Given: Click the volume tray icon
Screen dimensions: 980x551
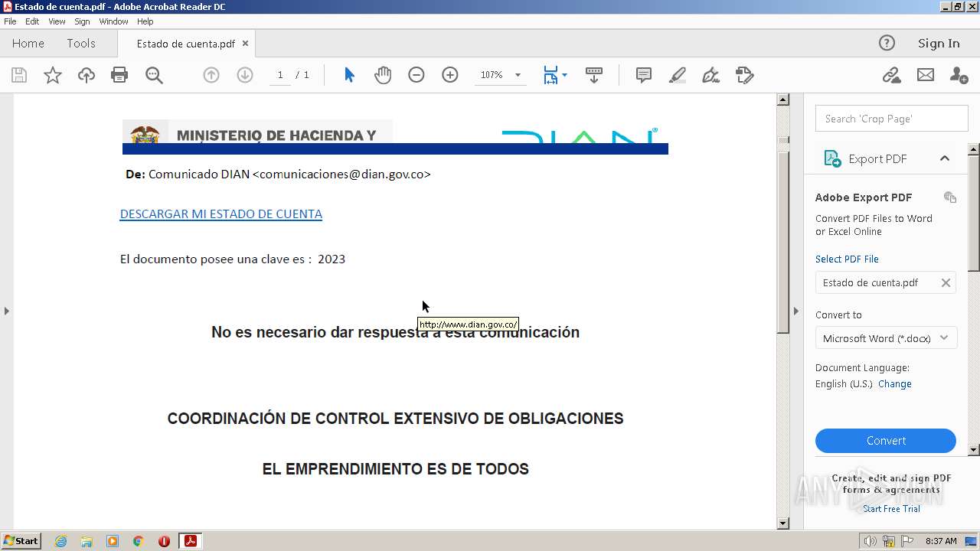Looking at the screenshot, I should click(x=871, y=541).
